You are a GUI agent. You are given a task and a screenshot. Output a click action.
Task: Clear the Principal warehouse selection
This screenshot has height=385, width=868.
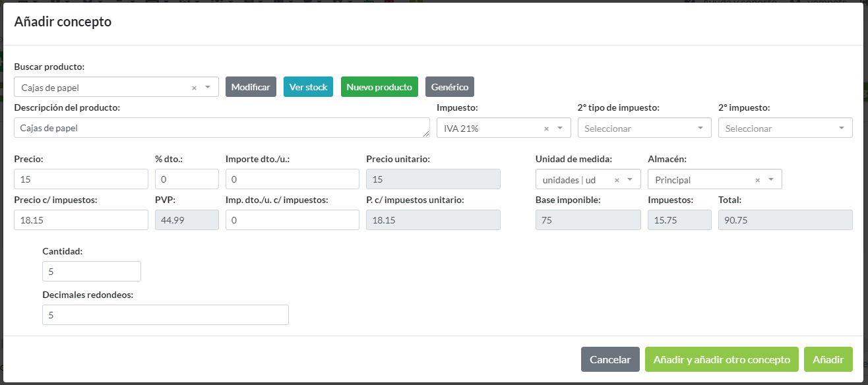click(758, 180)
